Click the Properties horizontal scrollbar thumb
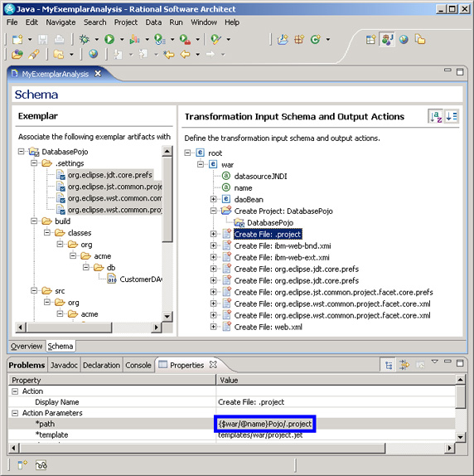The width and height of the screenshot is (474, 476). point(202,448)
